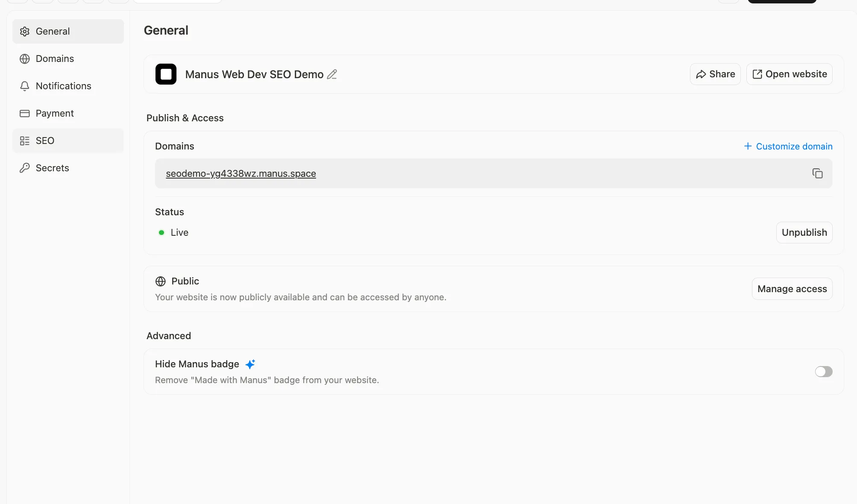Click the sparkle icon beside Hide Manus badge
Screen dimensions: 857x504
(x=250, y=364)
